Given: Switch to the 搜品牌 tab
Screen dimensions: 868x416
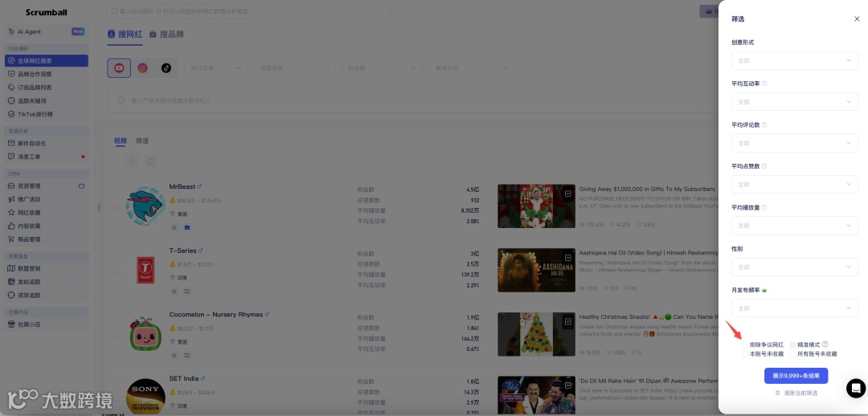Looking at the screenshot, I should coord(166,35).
